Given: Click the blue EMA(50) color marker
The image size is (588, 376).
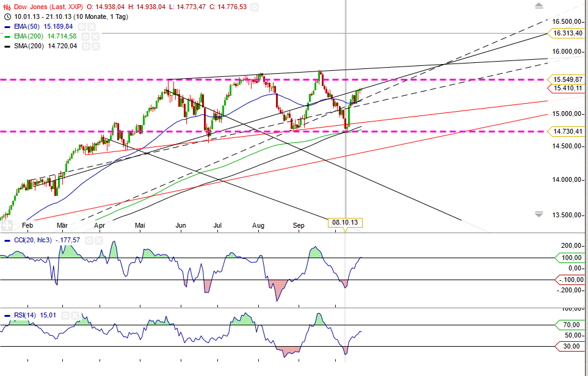Looking at the screenshot, I should click(x=6, y=27).
